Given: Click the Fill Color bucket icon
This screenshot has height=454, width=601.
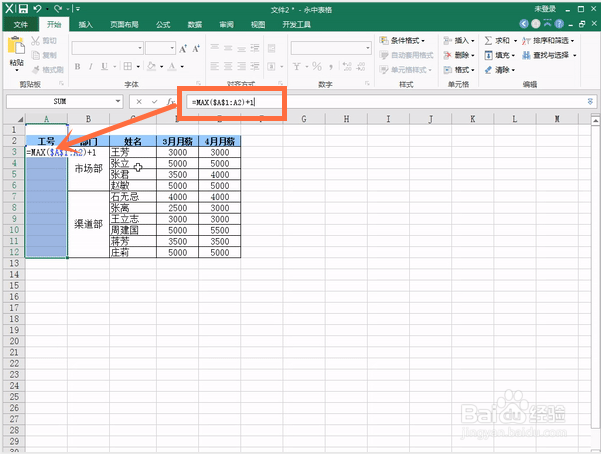Looking at the screenshot, I should [x=151, y=67].
